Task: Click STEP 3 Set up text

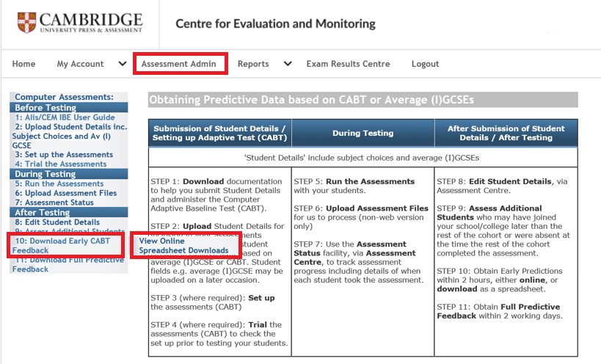Action: (213, 302)
